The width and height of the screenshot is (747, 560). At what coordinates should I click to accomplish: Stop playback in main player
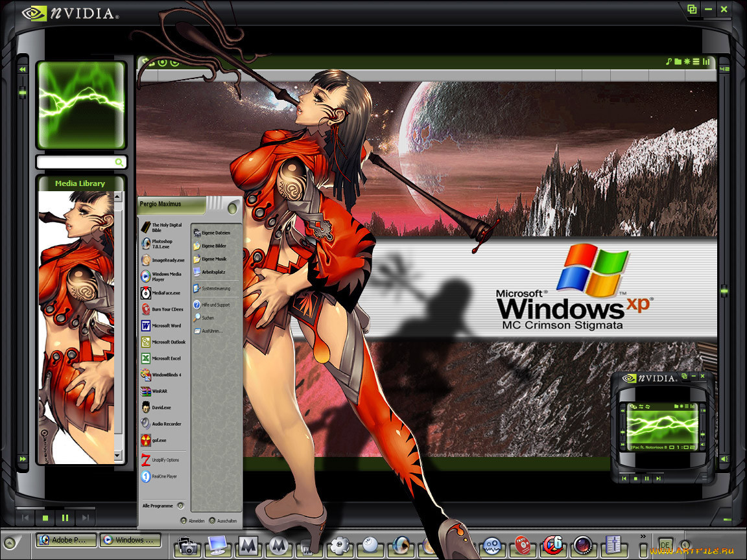click(45, 518)
